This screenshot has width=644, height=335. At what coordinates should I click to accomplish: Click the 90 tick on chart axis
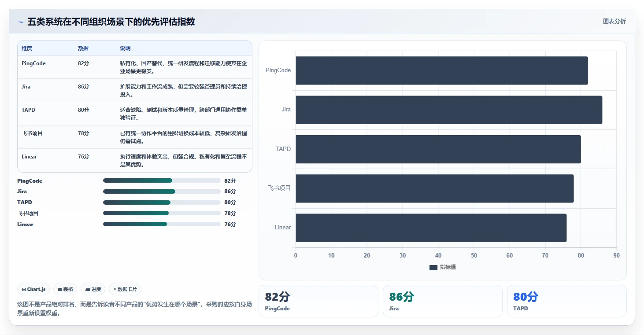coord(616,256)
